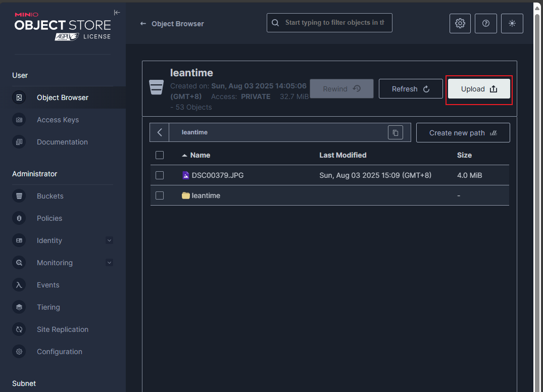Check the box for the leantime folder
Viewport: 543px width, 392px height.
(160, 195)
